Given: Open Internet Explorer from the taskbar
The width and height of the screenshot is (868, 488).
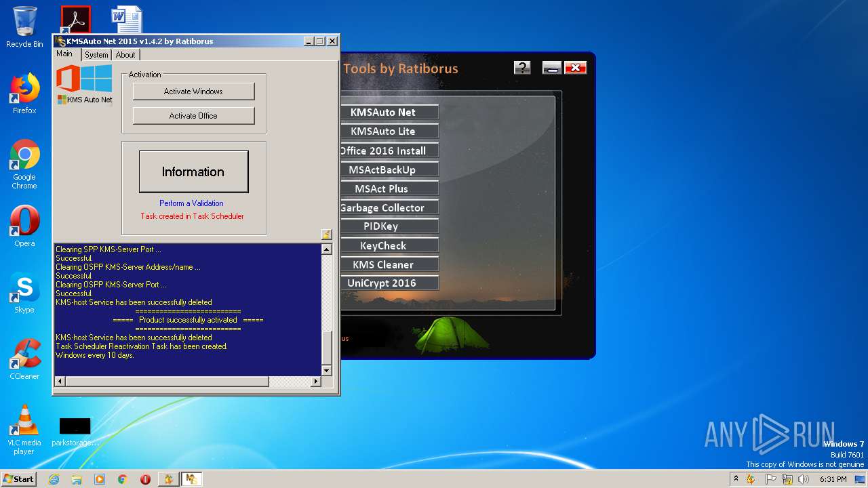Looking at the screenshot, I should pos(54,479).
